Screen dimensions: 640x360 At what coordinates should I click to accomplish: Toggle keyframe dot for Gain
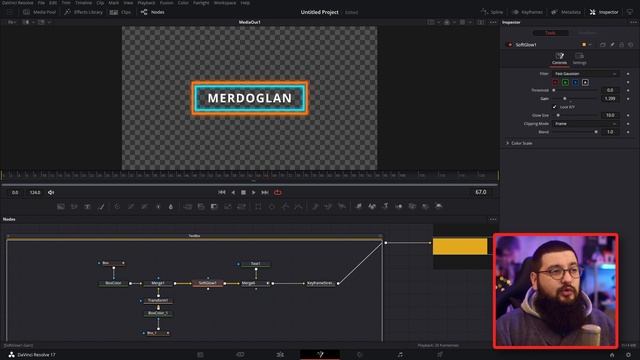click(628, 99)
